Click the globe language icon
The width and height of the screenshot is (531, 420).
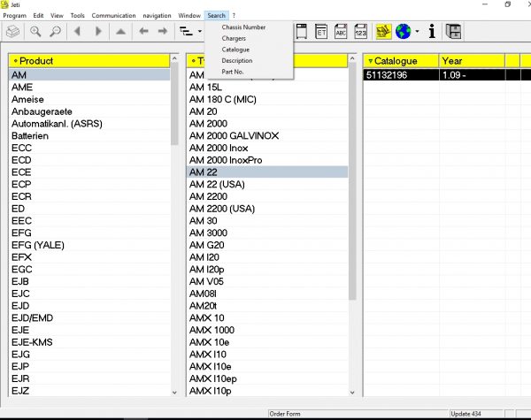click(404, 32)
